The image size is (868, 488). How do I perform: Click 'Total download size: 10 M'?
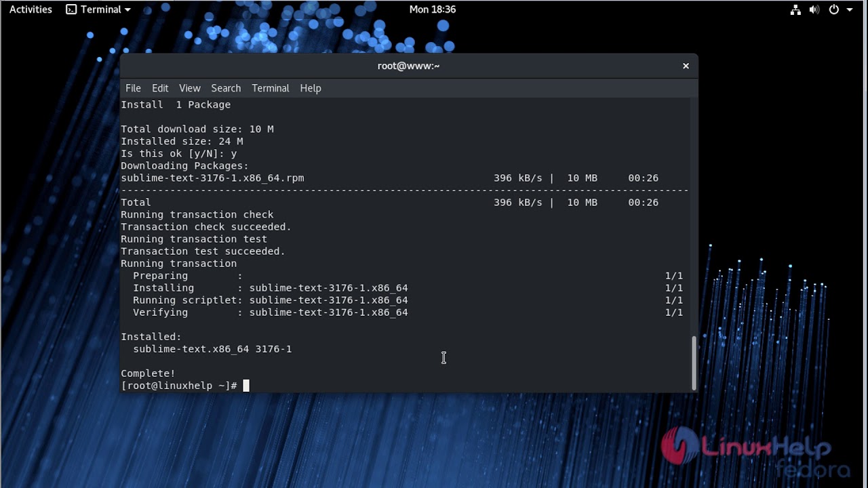click(197, 129)
